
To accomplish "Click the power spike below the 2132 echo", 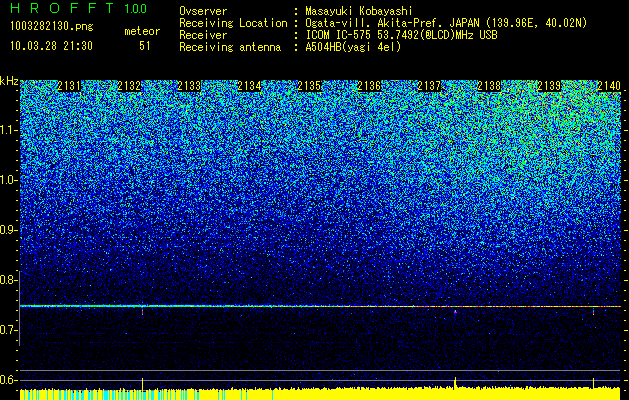I will pyautogui.click(x=142, y=384).
